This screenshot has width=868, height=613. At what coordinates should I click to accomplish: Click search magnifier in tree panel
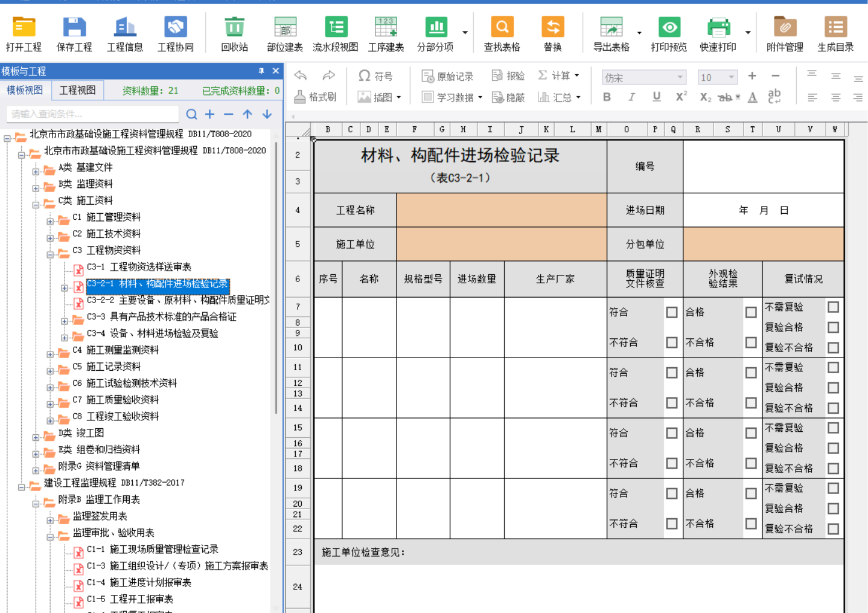coord(191,114)
